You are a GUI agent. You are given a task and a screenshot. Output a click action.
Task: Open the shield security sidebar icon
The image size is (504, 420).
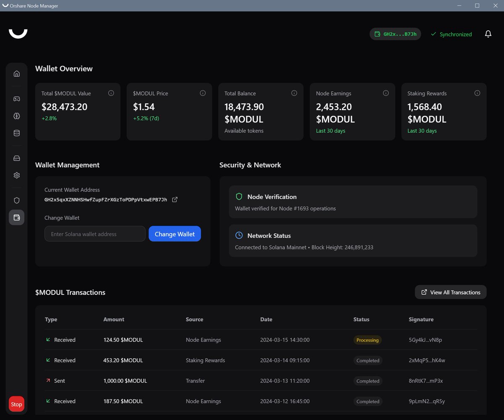tap(17, 200)
